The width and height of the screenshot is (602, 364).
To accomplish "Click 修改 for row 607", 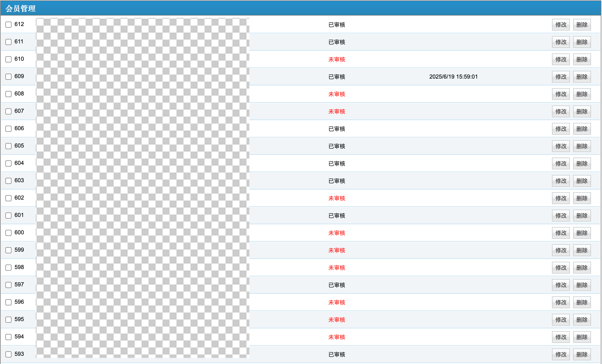I will [x=560, y=111].
